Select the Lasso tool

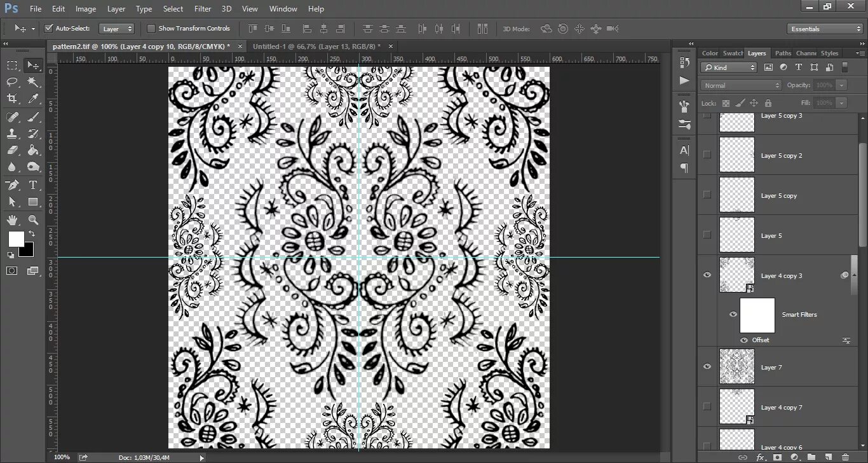[x=12, y=82]
